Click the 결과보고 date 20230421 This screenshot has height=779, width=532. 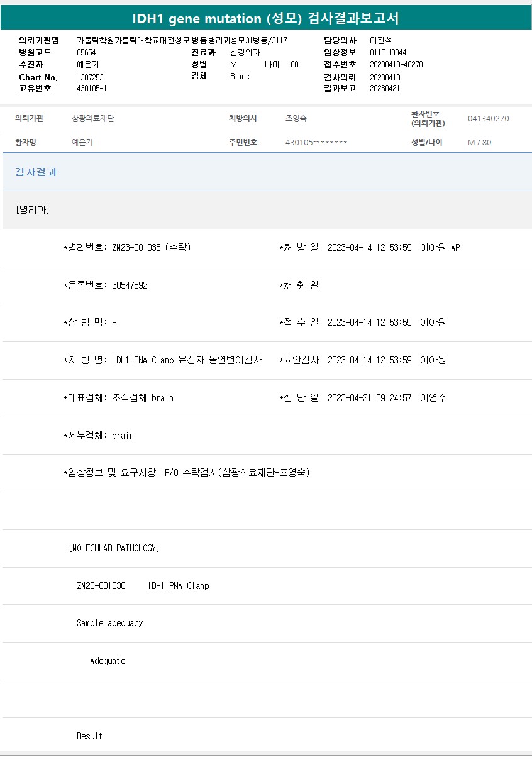385,88
